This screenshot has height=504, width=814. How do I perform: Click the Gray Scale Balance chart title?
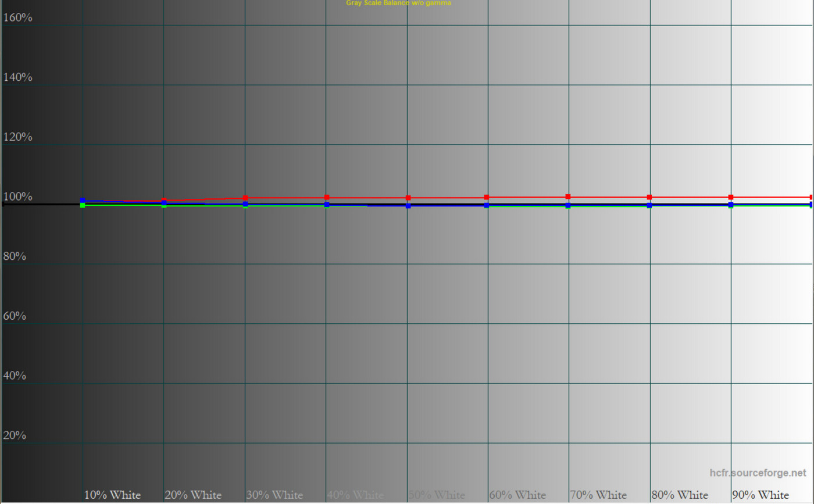tap(398, 3)
